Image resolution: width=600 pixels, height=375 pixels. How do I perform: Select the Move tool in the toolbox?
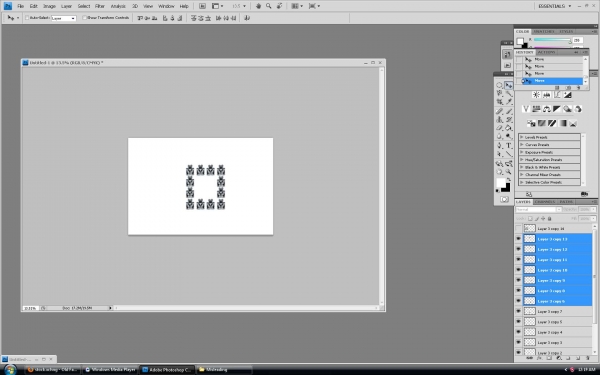(509, 85)
